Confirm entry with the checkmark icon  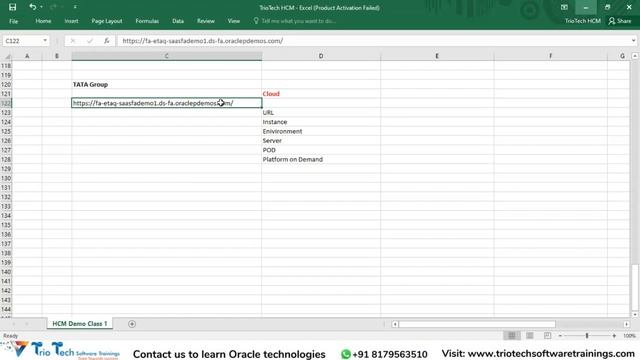(89, 41)
